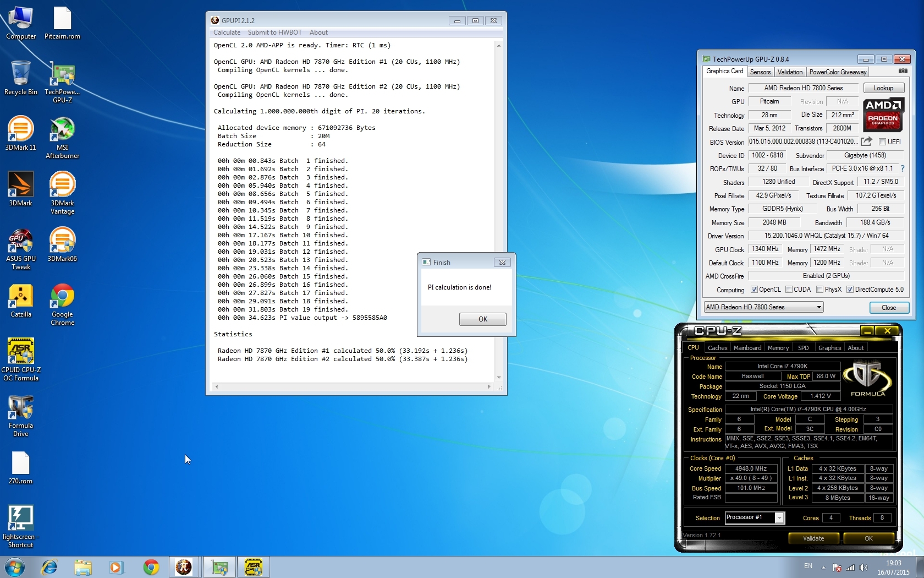The height and width of the screenshot is (578, 924).
Task: Click the volume icon in system tray
Action: click(x=863, y=568)
